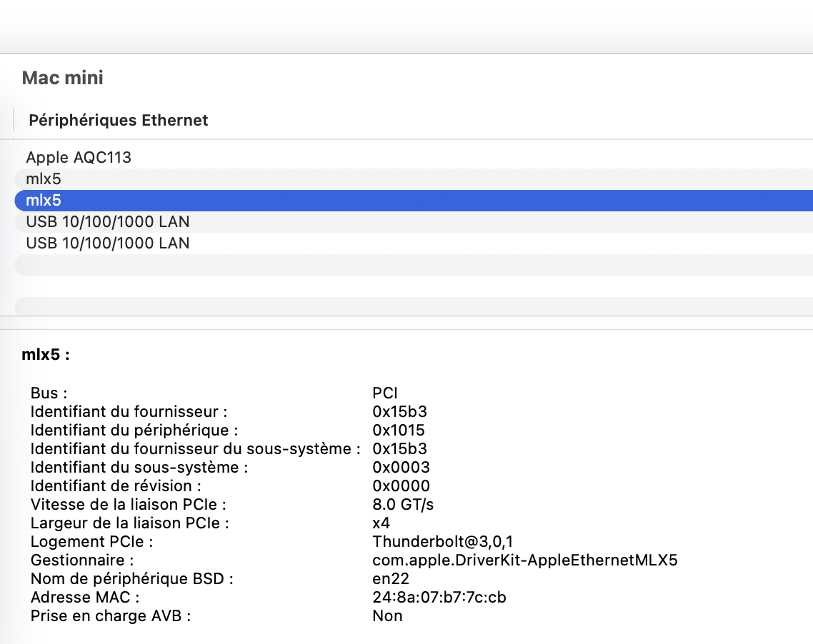This screenshot has height=644, width=813.
Task: Click the Adresse MAC label
Action: pyautogui.click(x=85, y=597)
